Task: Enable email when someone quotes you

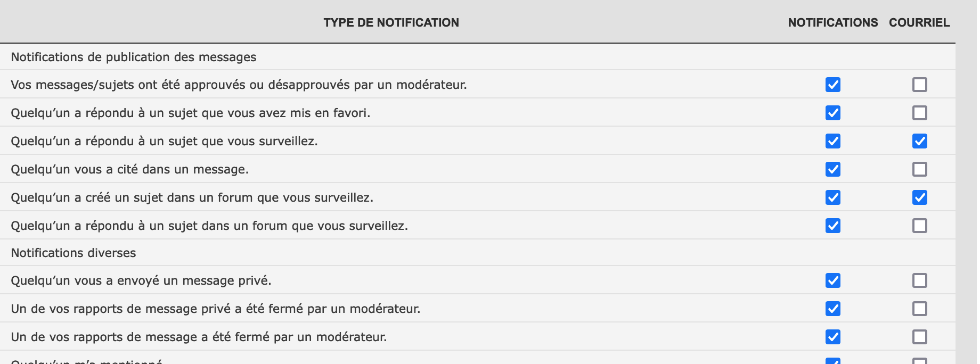Action: point(920,169)
